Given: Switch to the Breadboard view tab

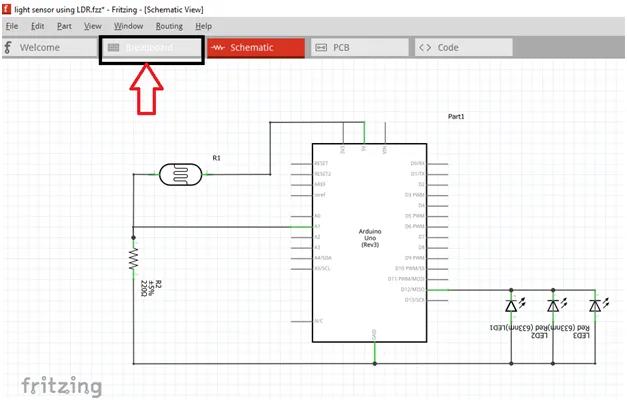Looking at the screenshot, I should point(152,48).
